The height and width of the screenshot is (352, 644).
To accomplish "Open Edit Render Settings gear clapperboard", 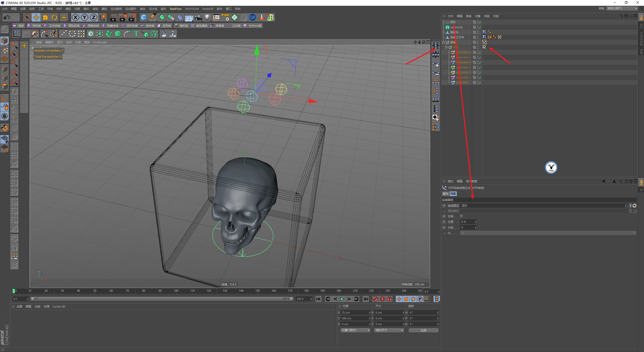I will (132, 17).
